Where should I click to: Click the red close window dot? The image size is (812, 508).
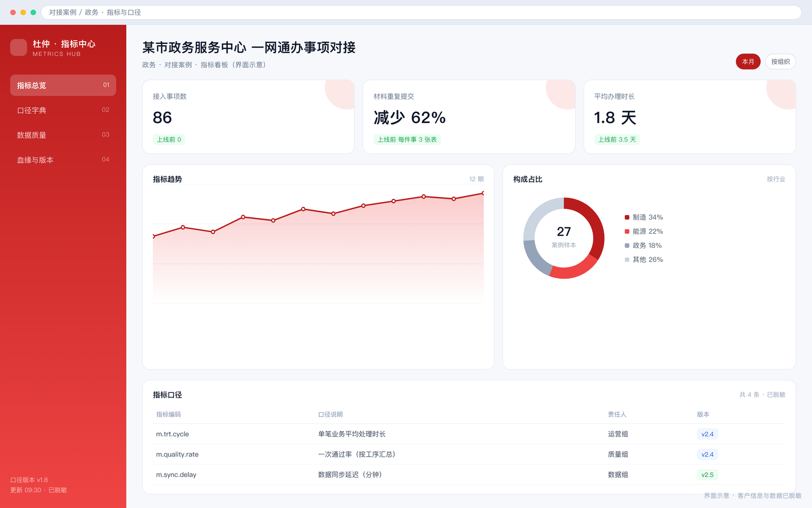tap(13, 12)
